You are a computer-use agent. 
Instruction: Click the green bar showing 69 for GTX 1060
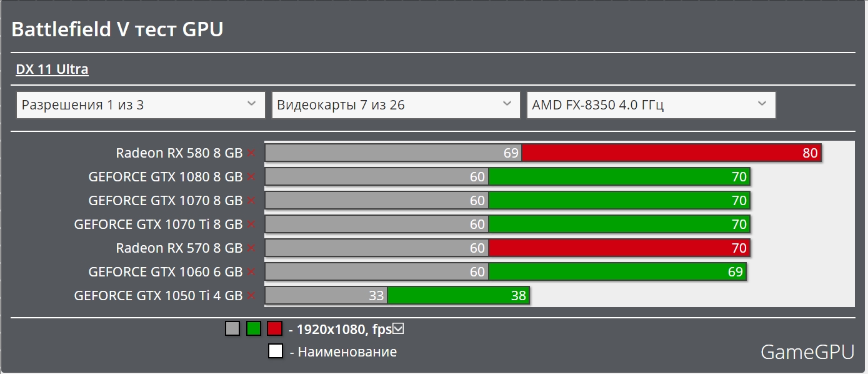(617, 272)
